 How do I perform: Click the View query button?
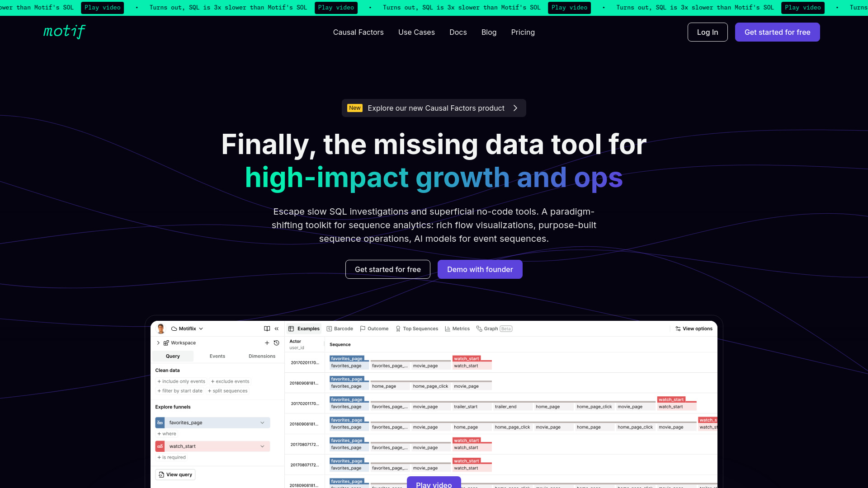175,474
